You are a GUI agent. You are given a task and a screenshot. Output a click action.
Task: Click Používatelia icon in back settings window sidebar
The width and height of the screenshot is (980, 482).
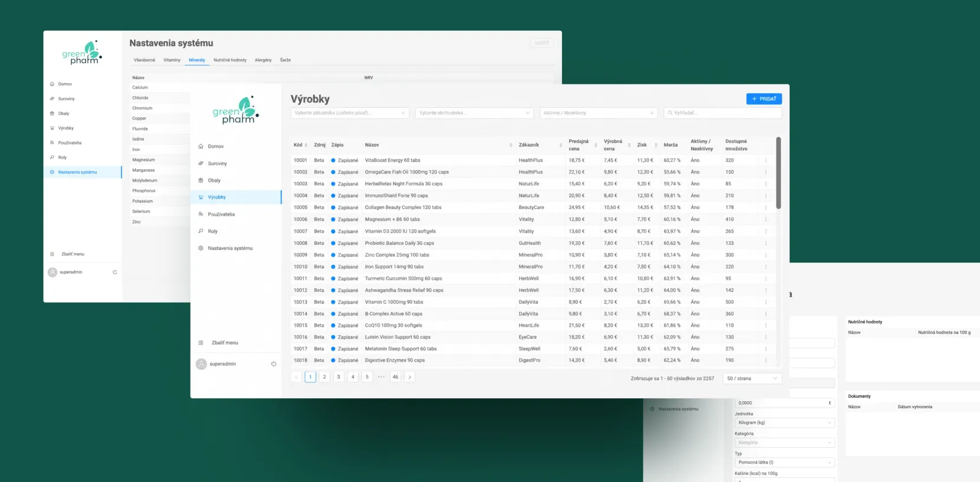[x=52, y=143]
